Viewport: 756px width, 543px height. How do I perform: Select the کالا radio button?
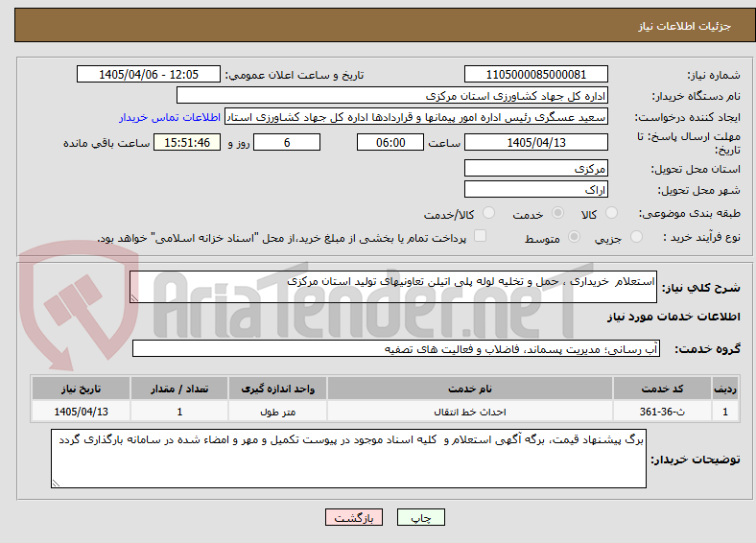click(x=611, y=213)
